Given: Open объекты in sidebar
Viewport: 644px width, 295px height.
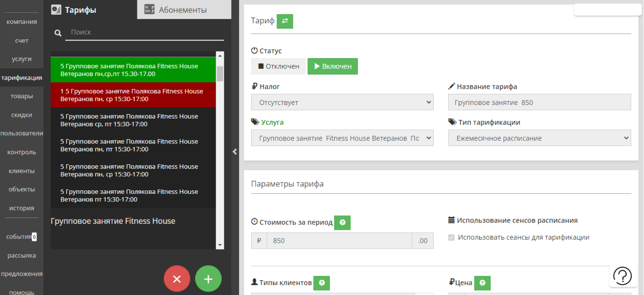Looking at the screenshot, I should tap(22, 190).
